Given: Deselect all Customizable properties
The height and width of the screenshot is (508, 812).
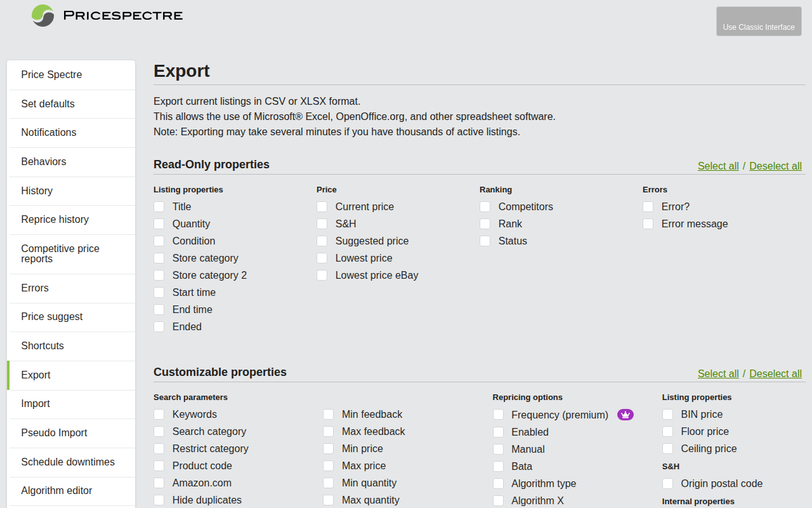Looking at the screenshot, I should click(775, 373).
